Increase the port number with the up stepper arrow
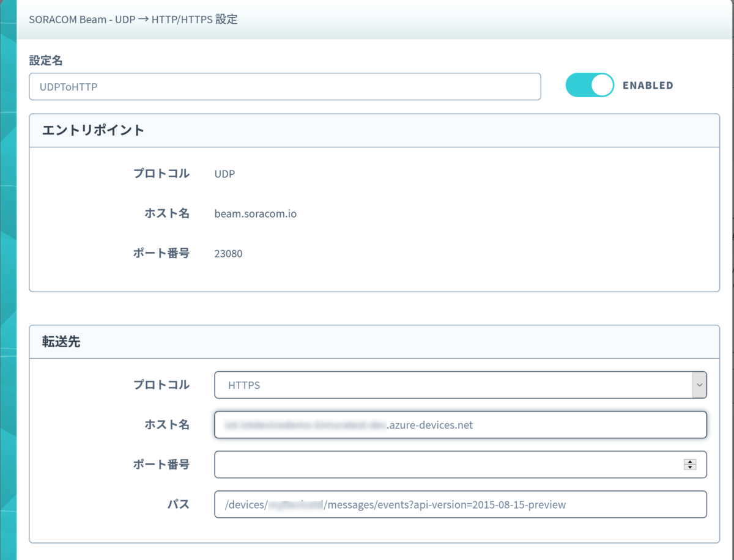The width and height of the screenshot is (734, 560). tap(690, 462)
